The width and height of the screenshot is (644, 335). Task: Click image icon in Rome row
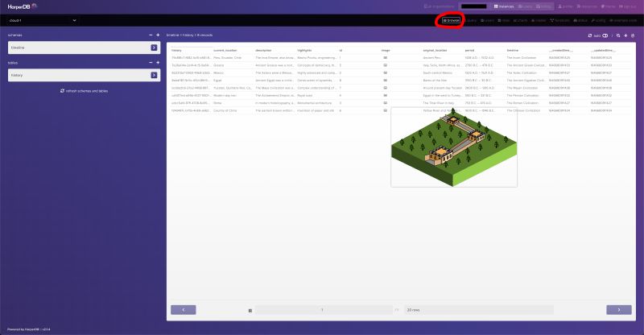coord(386,103)
